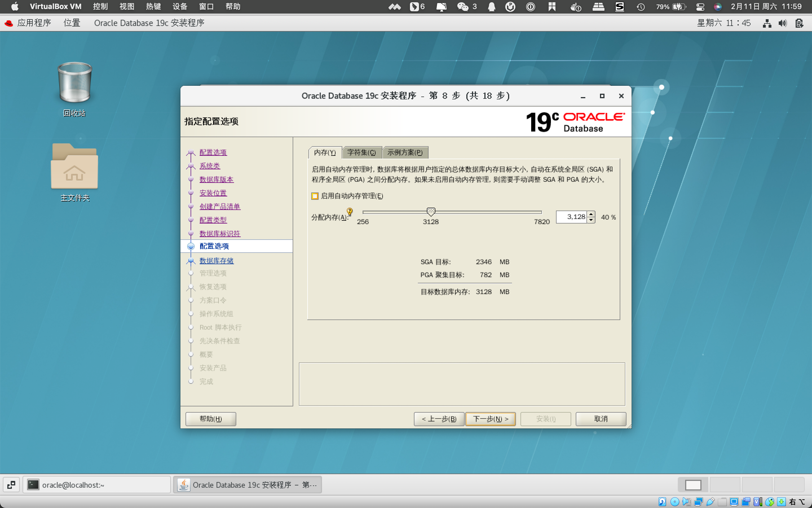Go to the 配置类型 step link
Viewport: 812px width, 508px height.
pyautogui.click(x=213, y=220)
